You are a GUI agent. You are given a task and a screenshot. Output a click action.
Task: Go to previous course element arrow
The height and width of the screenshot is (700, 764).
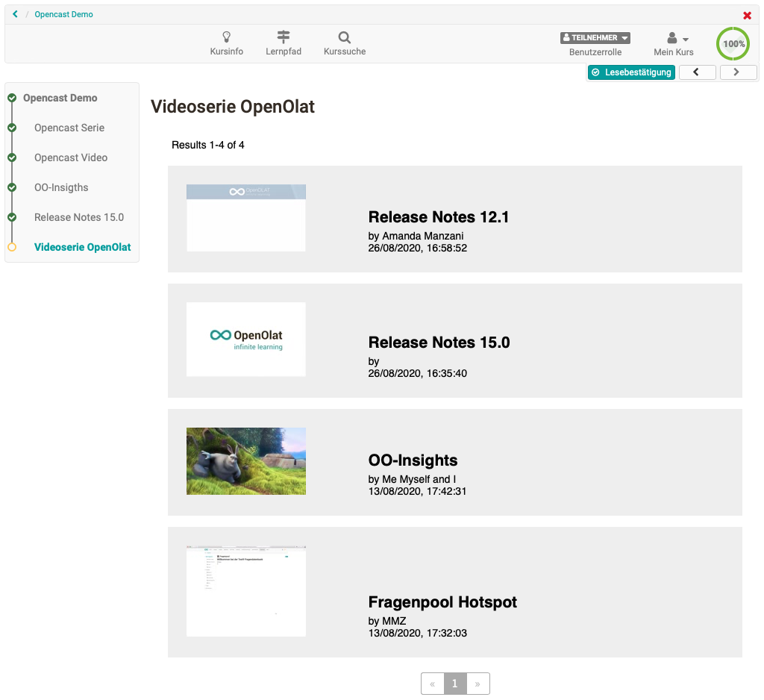(x=697, y=72)
